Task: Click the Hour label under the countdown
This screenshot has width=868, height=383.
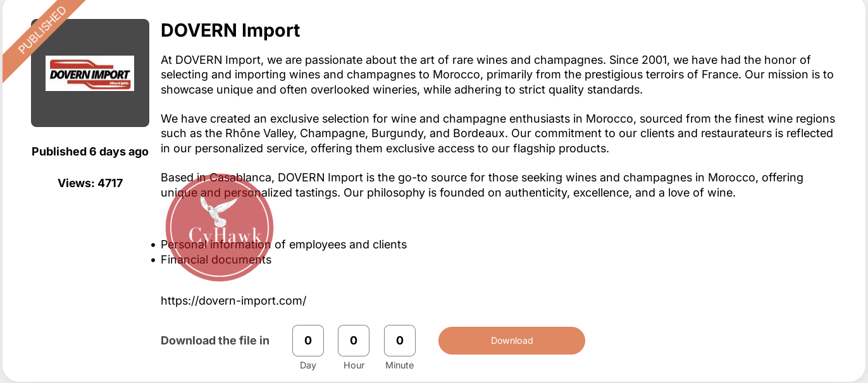Action: pyautogui.click(x=354, y=365)
